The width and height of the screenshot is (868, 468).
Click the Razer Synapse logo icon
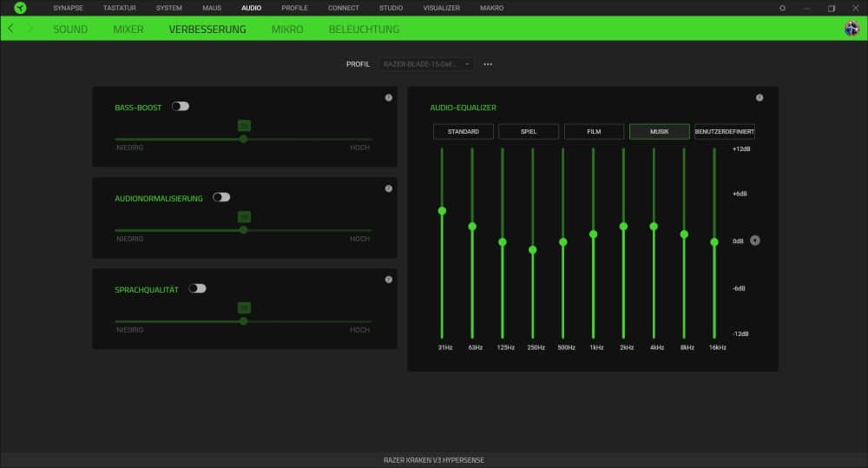20,8
